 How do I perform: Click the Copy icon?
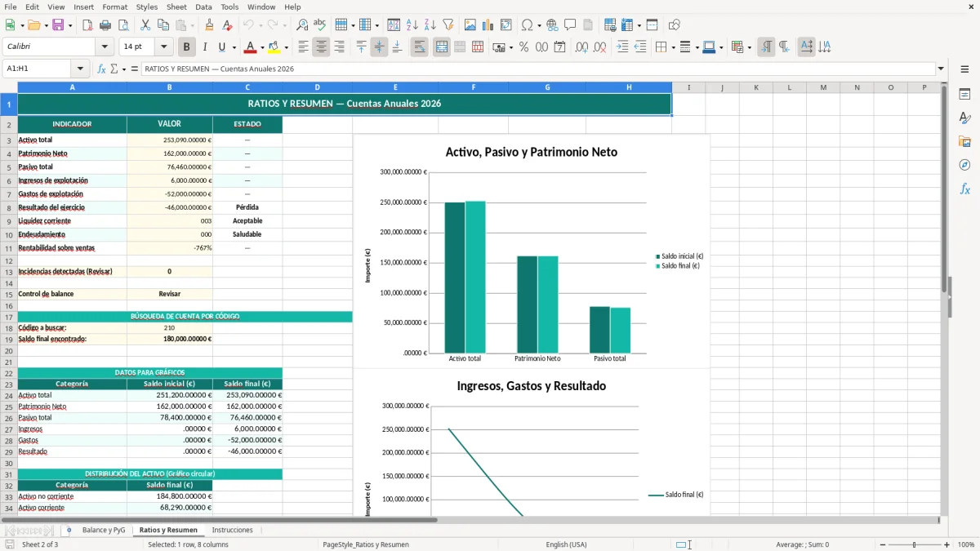point(163,25)
